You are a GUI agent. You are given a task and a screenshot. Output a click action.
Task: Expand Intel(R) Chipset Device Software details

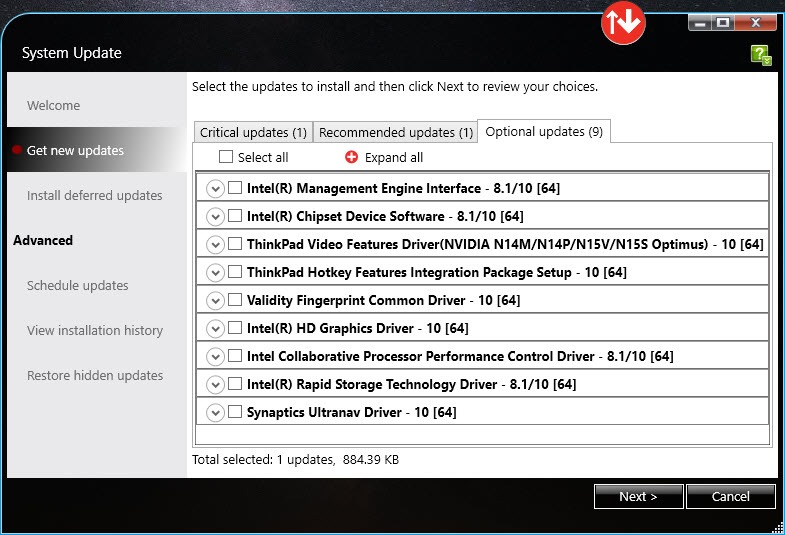coord(215,217)
